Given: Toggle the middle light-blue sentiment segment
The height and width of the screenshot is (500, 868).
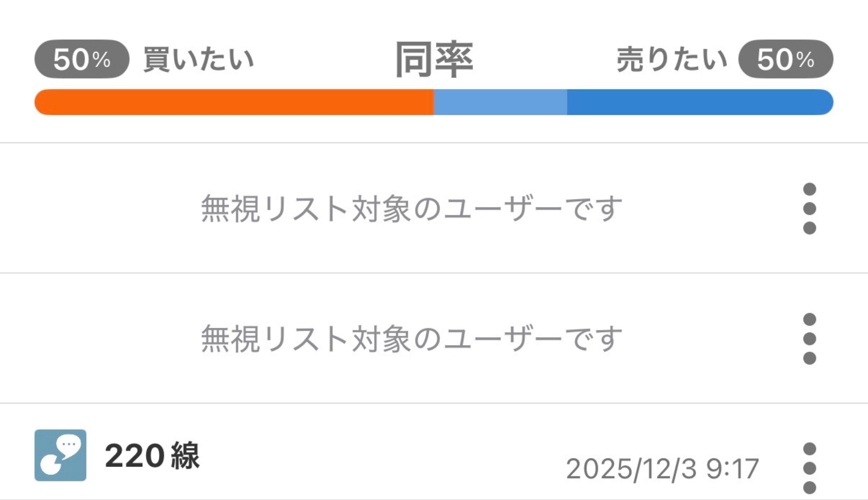Looking at the screenshot, I should click(x=500, y=102).
